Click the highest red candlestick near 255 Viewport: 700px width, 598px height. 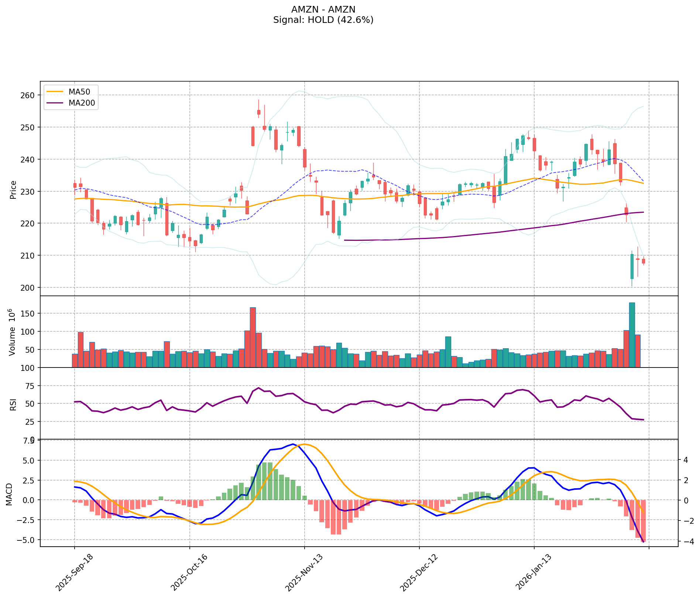(258, 112)
